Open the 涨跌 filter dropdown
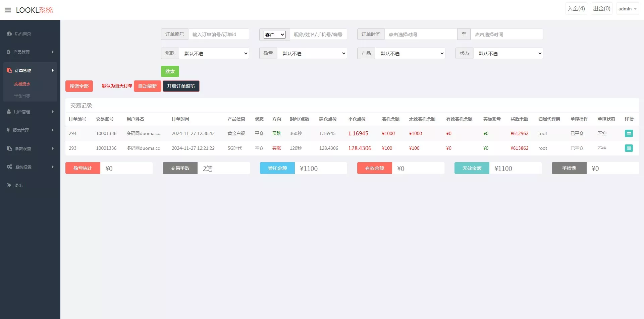This screenshot has width=644, height=319. point(214,53)
